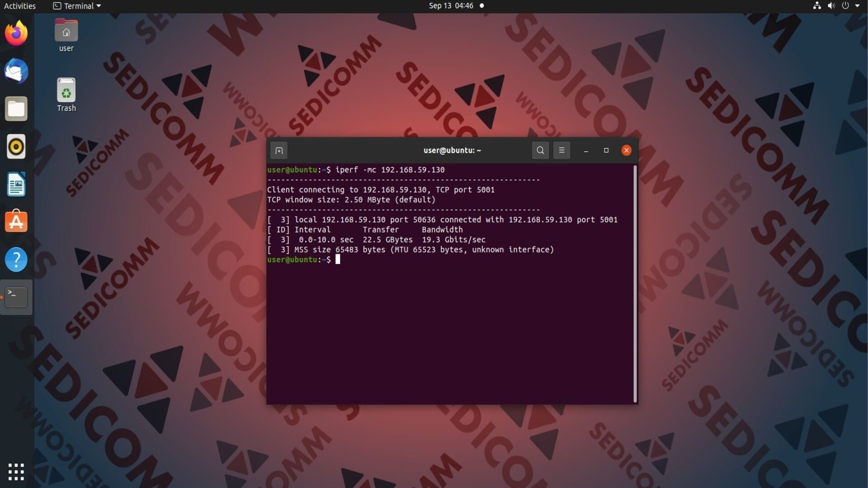
Task: Click the 'MSS size 65483 bytes' line
Action: tap(410, 250)
